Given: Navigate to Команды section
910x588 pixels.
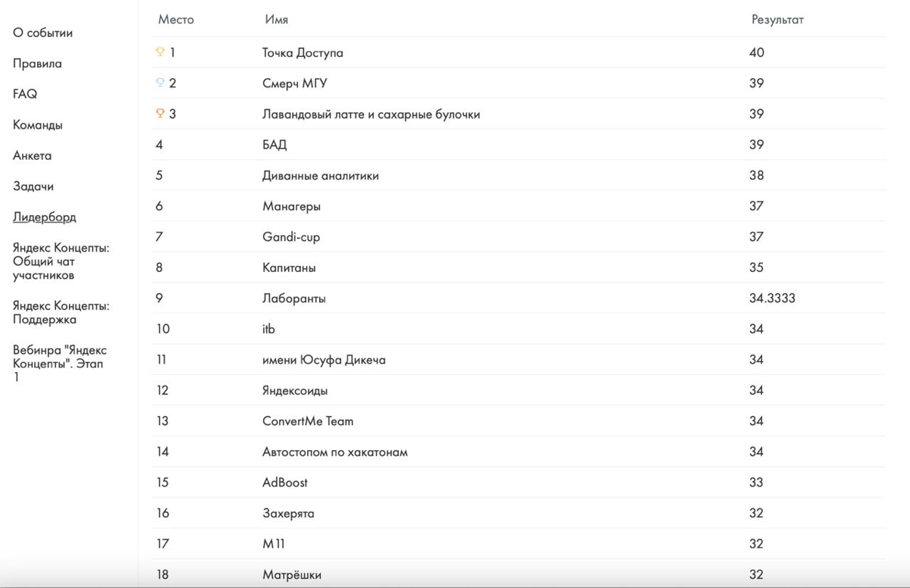Looking at the screenshot, I should coord(38,125).
